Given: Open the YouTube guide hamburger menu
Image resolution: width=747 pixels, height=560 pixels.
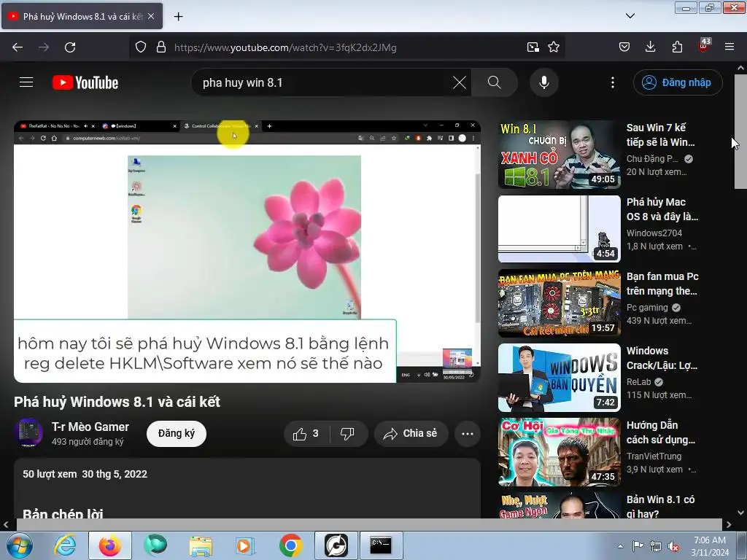Looking at the screenshot, I should 26,82.
